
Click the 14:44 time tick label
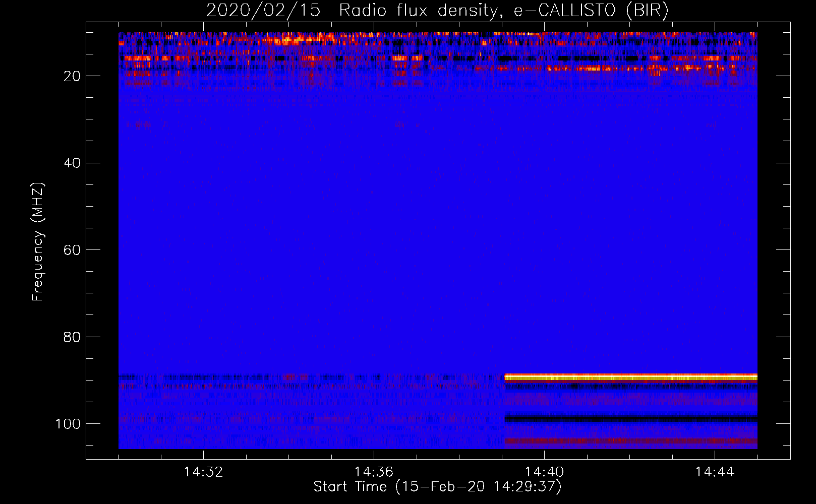pos(715,472)
